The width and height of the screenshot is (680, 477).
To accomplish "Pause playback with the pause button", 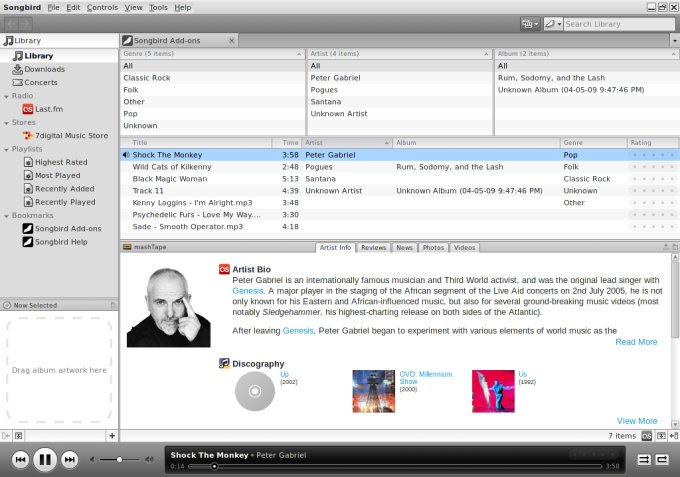I will click(x=45, y=460).
